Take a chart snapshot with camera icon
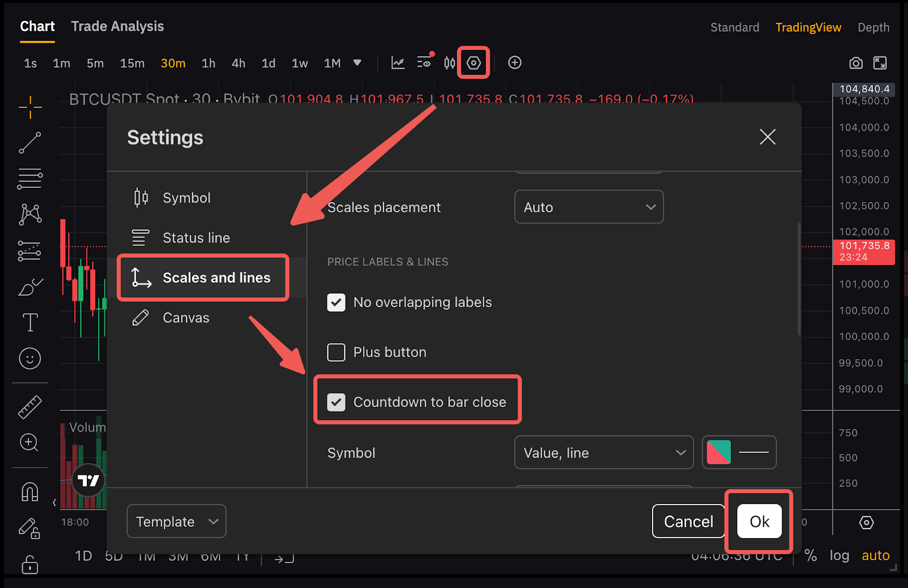This screenshot has height=588, width=908. pos(856,63)
